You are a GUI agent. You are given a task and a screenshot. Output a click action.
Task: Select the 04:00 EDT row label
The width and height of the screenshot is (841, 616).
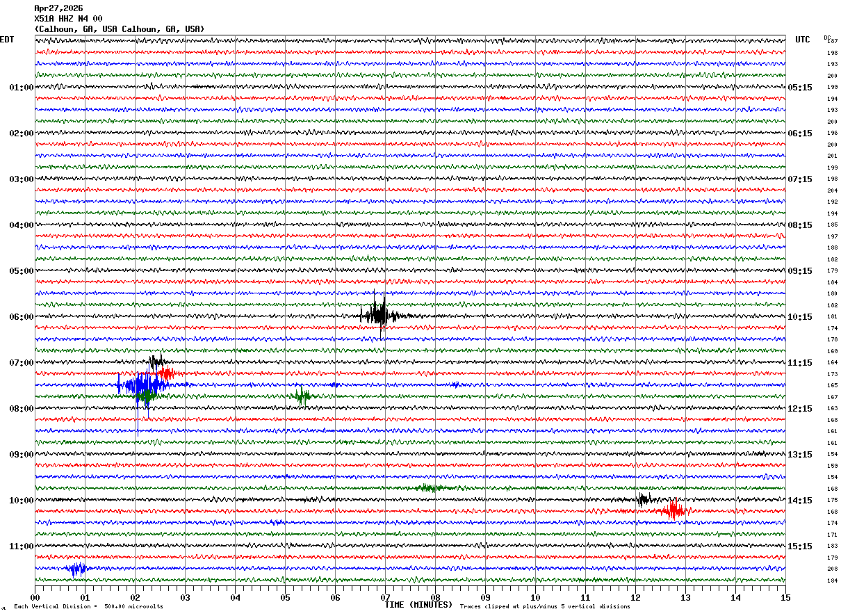click(x=22, y=225)
